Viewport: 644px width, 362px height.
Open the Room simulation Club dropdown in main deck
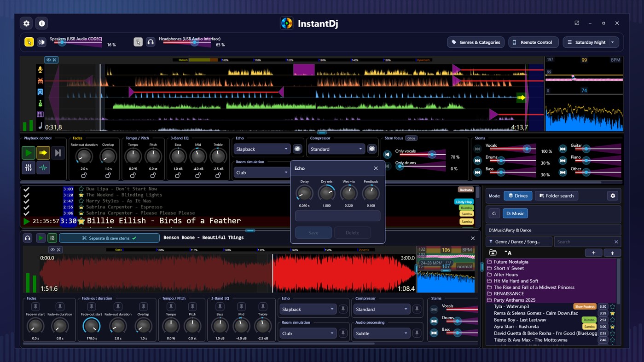click(x=262, y=172)
